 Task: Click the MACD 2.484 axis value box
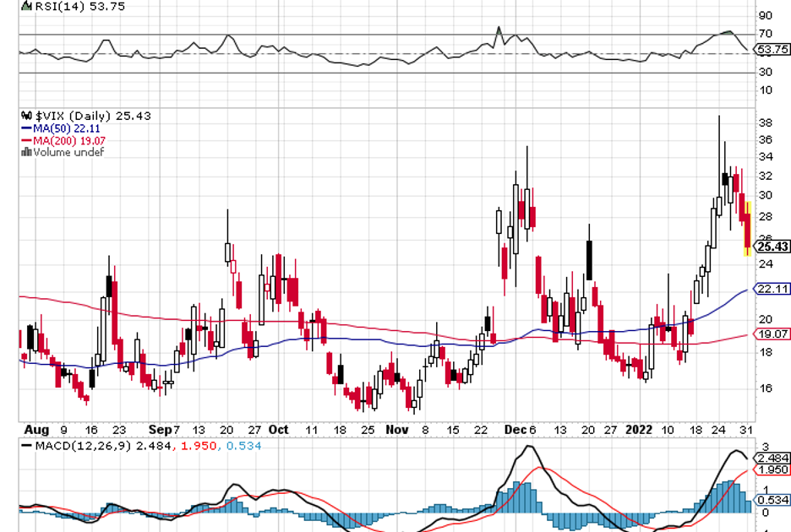pos(772,457)
